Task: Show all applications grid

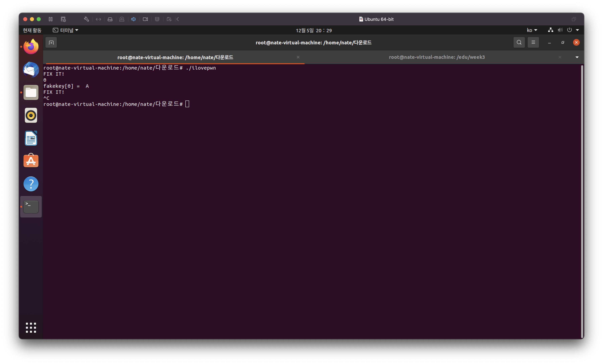Action: pyautogui.click(x=31, y=328)
